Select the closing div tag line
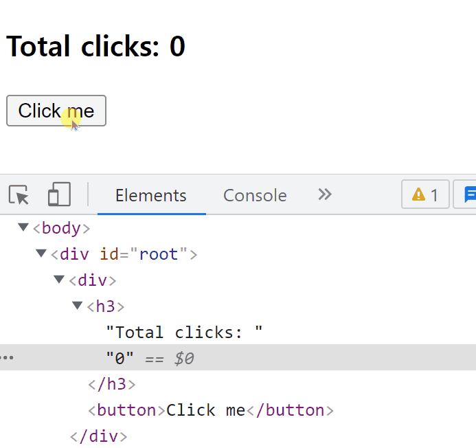The height and width of the screenshot is (448, 476). (99, 436)
